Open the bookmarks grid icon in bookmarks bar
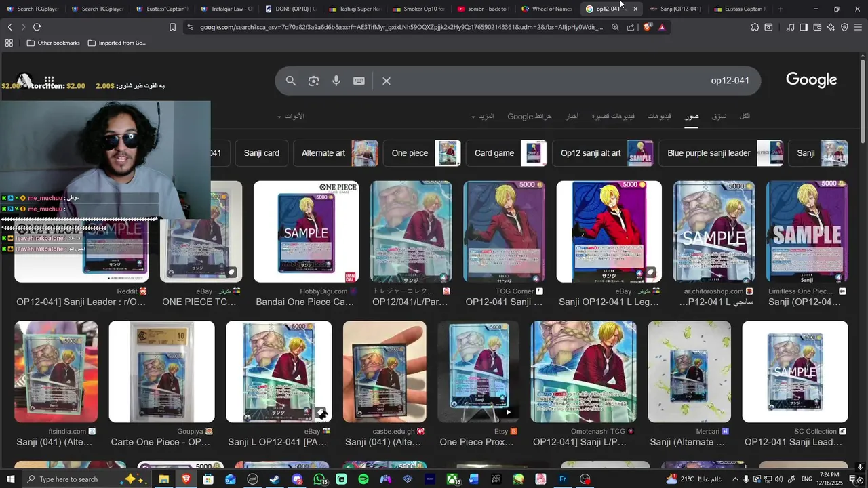The image size is (868, 488). pyautogui.click(x=9, y=43)
